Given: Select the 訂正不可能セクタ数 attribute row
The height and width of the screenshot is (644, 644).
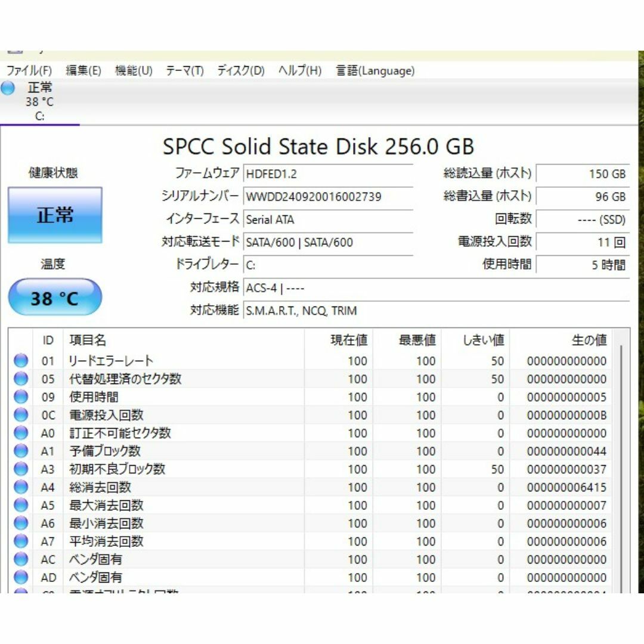Looking at the screenshot, I should coord(311,433).
